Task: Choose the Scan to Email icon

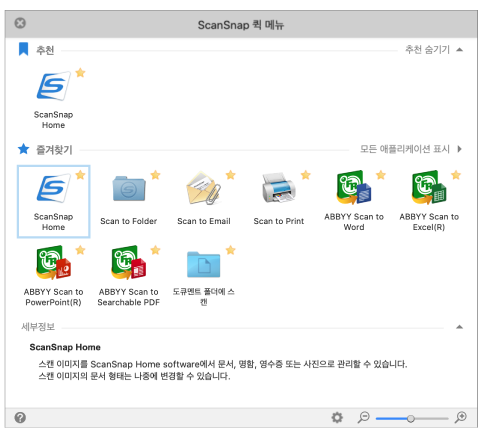Action: (x=204, y=188)
